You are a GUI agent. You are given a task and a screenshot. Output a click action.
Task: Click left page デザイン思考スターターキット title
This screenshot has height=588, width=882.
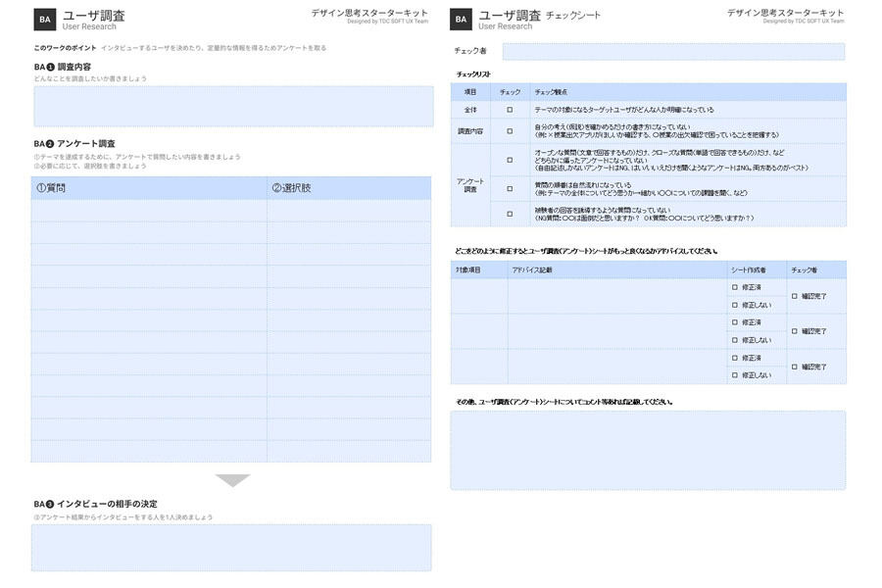(x=369, y=13)
